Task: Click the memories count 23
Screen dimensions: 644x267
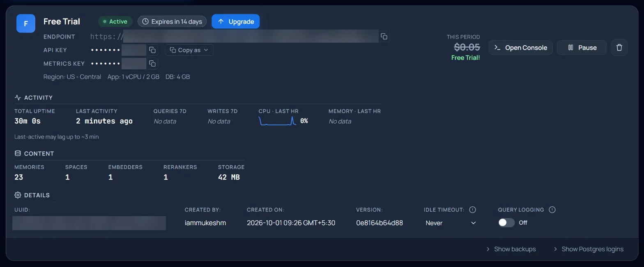Action: point(19,177)
